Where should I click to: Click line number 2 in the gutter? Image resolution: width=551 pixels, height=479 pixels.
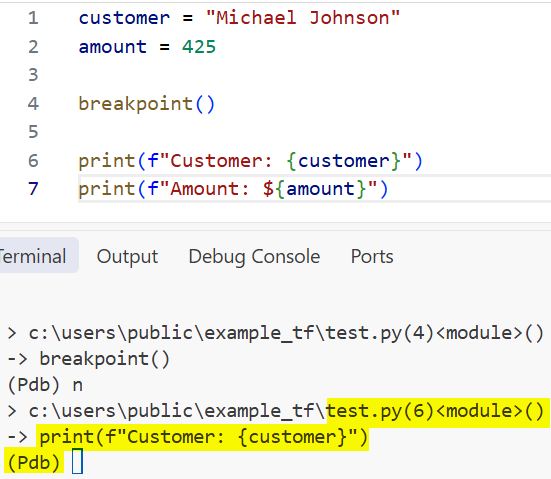[x=33, y=47]
